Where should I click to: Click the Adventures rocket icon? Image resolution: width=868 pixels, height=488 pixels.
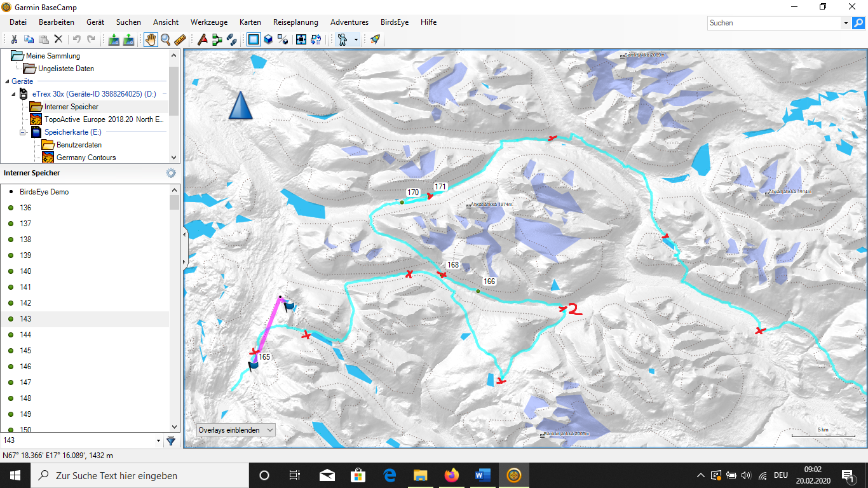[375, 39]
